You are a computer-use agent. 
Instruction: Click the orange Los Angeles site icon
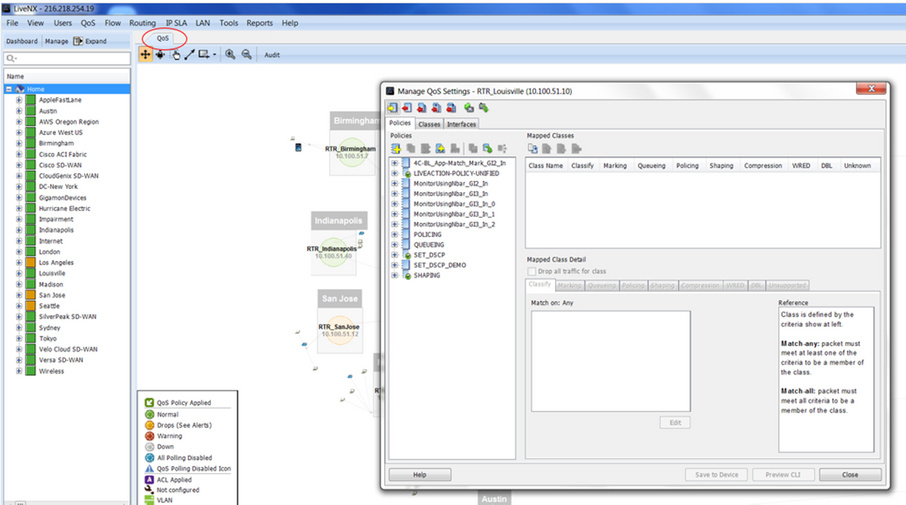click(31, 262)
